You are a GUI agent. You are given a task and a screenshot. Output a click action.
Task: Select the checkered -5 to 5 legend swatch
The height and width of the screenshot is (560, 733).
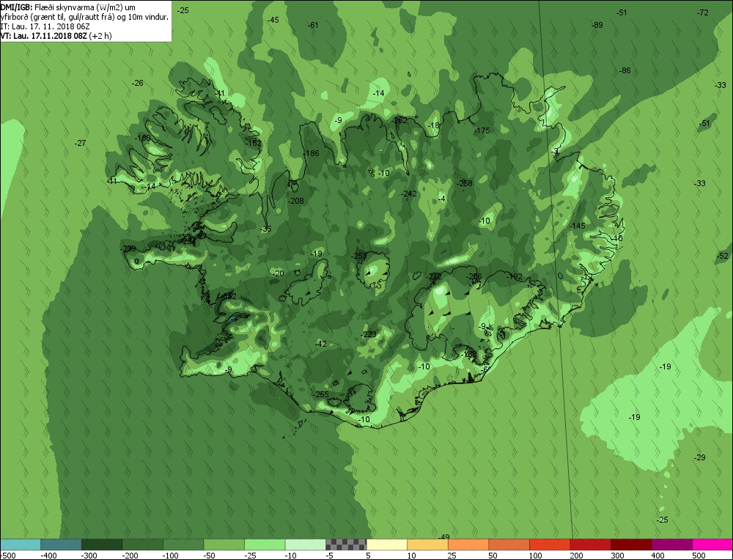346,545
